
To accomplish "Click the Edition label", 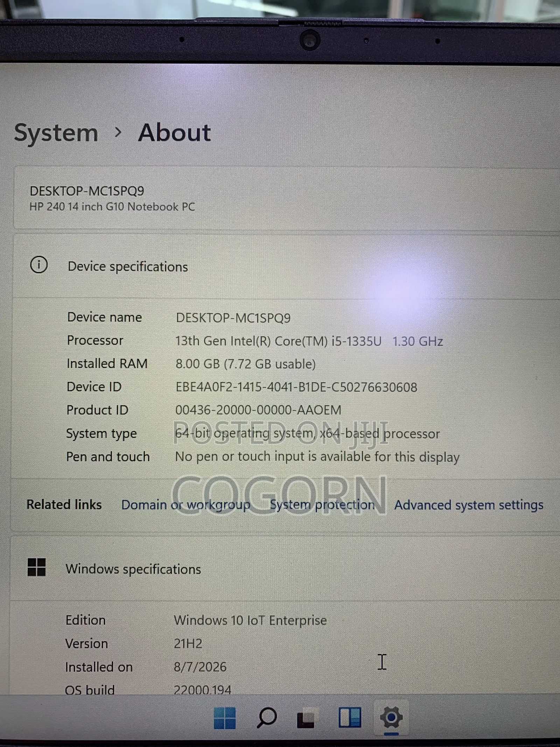I will 85,620.
